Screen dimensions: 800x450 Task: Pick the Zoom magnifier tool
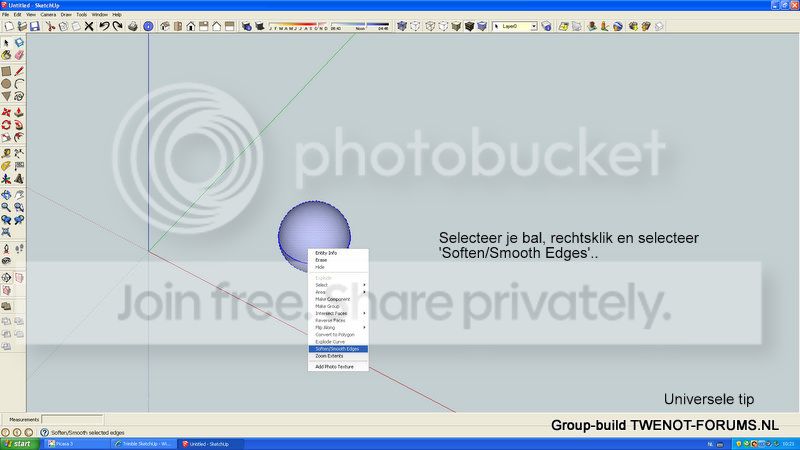[x=6, y=207]
